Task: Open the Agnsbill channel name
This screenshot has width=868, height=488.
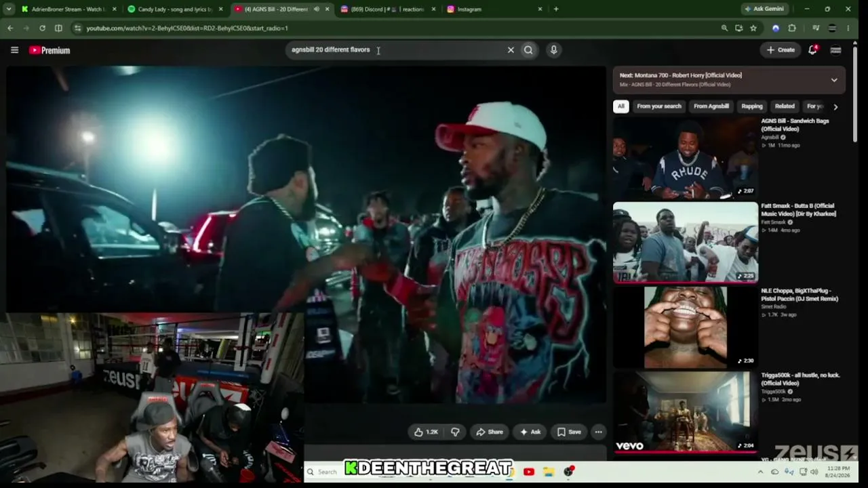Action: point(770,137)
